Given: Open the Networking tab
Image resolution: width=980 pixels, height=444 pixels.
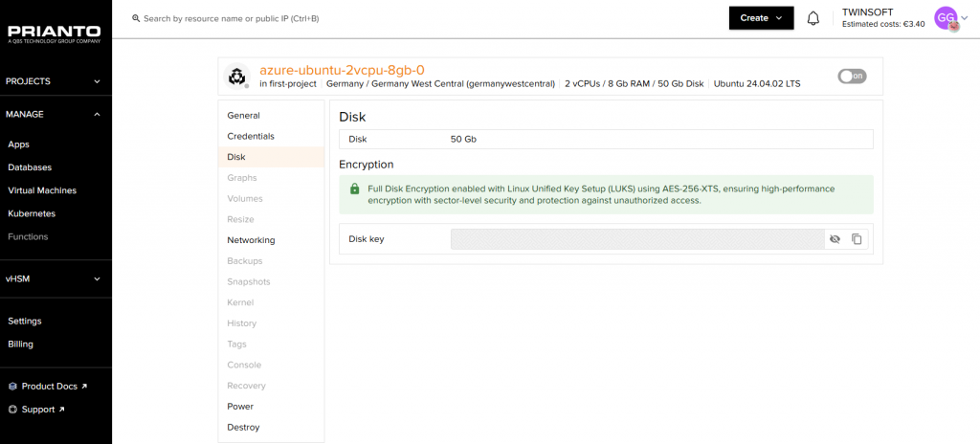Looking at the screenshot, I should coord(251,240).
